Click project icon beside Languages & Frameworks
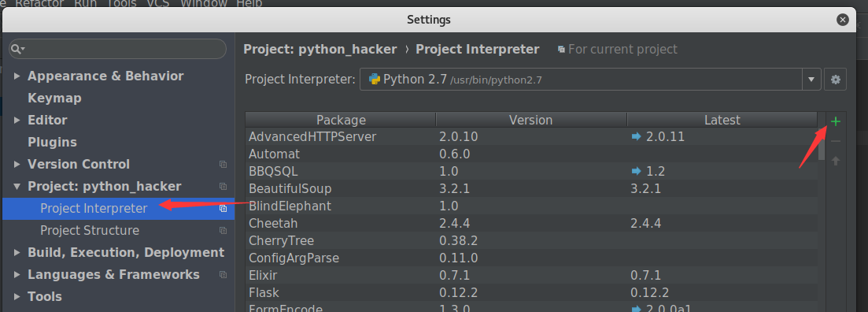The image size is (868, 312). 223,275
